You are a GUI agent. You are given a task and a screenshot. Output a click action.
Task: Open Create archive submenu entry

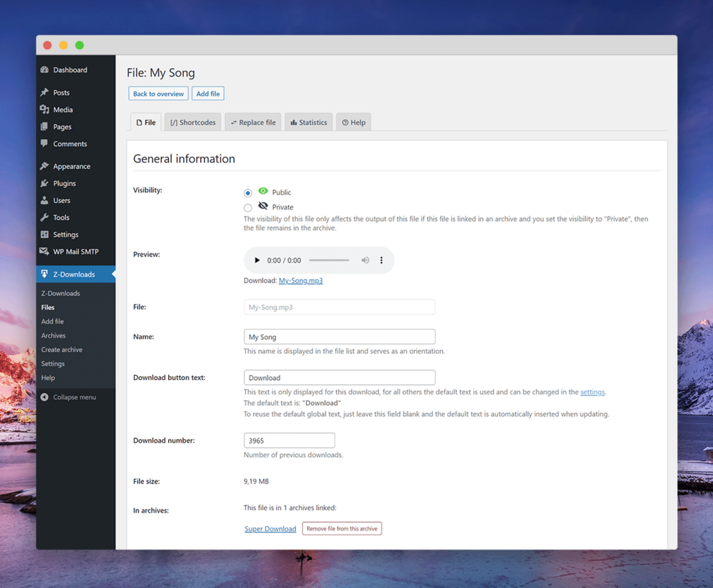point(62,350)
